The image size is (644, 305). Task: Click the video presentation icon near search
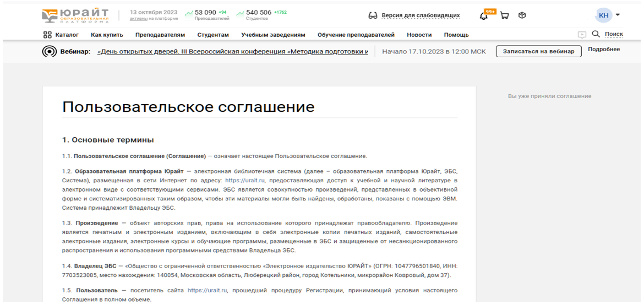(582, 35)
